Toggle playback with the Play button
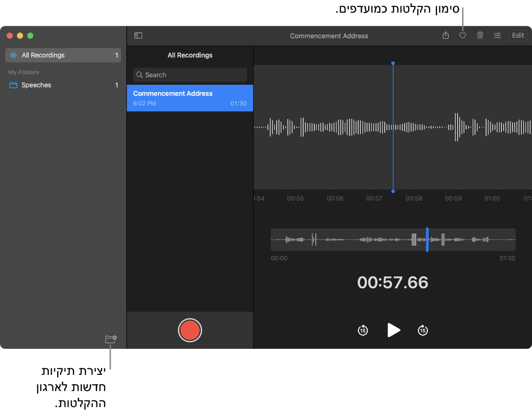The image size is (532, 413). (393, 330)
